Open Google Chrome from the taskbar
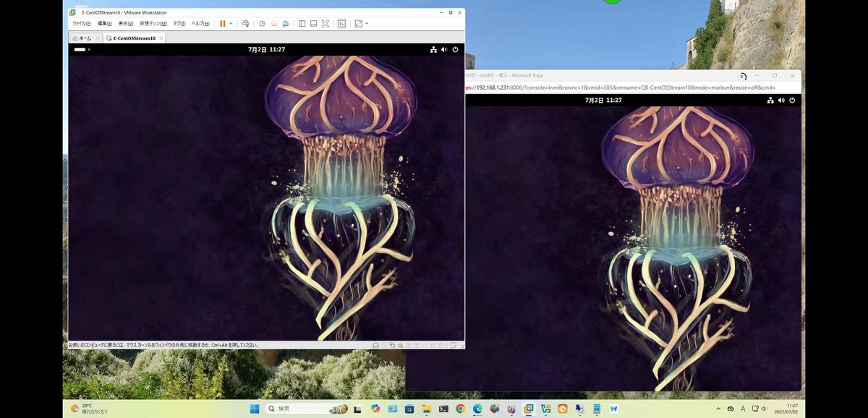This screenshot has height=418, width=868. pos(461,409)
